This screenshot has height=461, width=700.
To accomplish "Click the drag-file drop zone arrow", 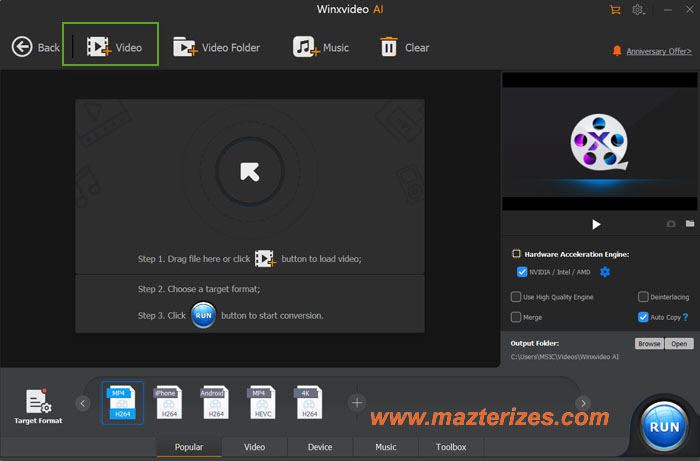I will 250,171.
